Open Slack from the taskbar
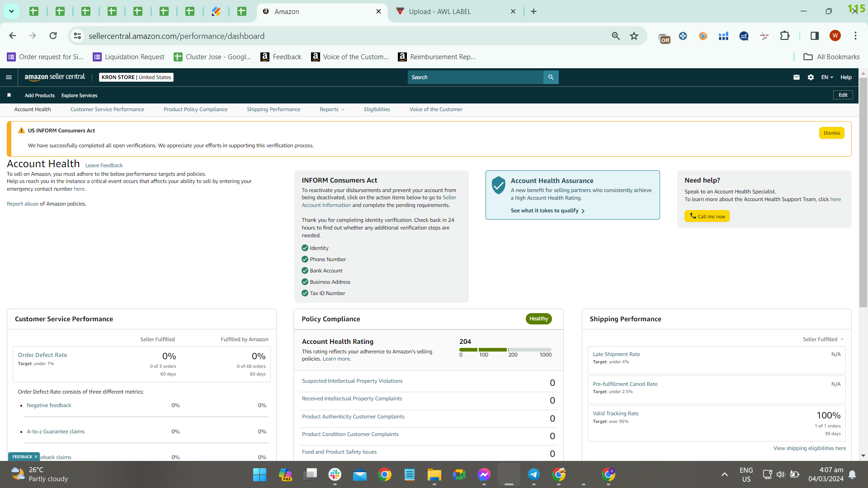The height and width of the screenshot is (488, 868). coord(335,474)
